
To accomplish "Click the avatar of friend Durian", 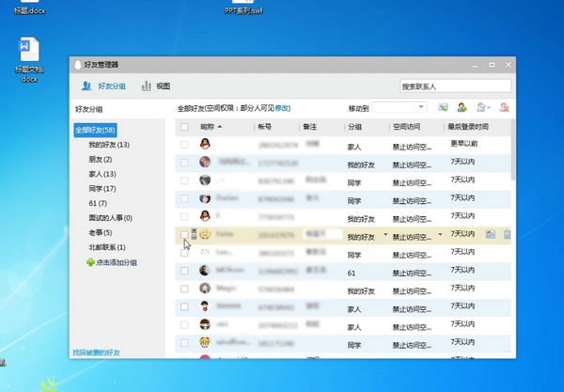I will point(205,198).
